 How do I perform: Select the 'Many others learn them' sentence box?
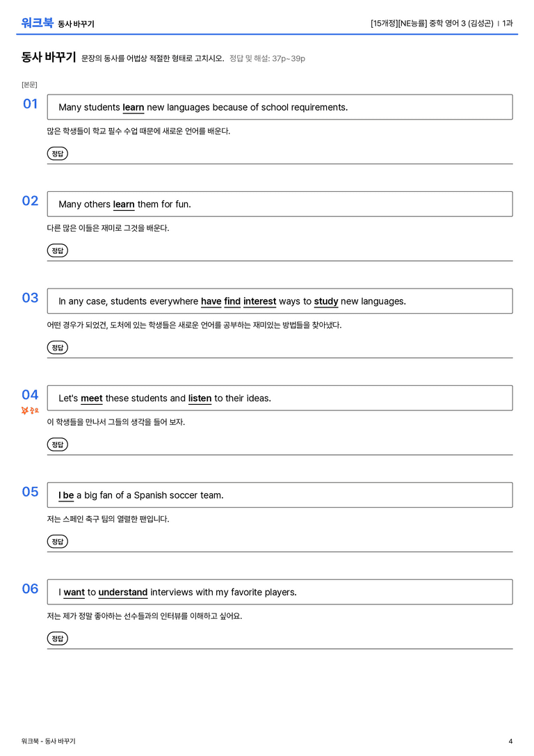[280, 204]
